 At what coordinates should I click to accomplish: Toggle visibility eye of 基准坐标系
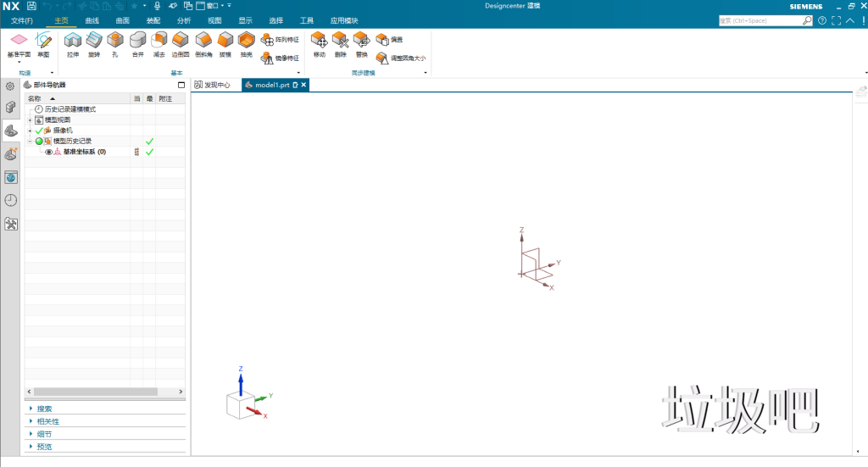point(48,153)
